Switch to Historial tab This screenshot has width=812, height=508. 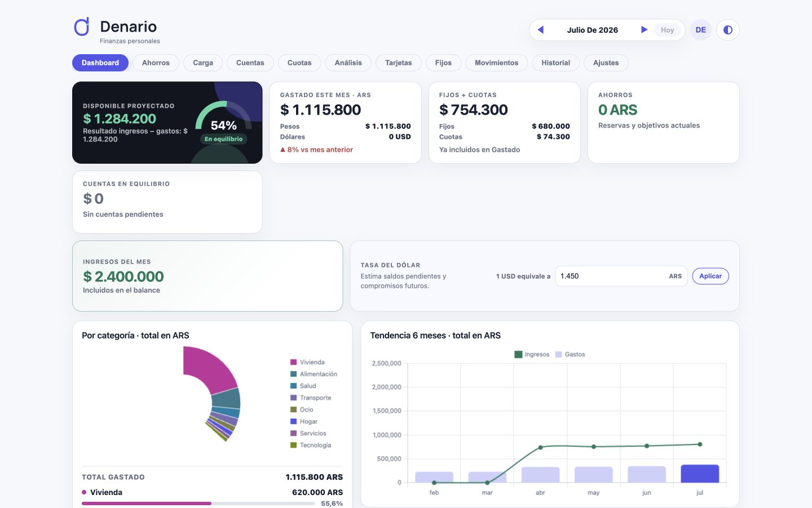pyautogui.click(x=556, y=63)
